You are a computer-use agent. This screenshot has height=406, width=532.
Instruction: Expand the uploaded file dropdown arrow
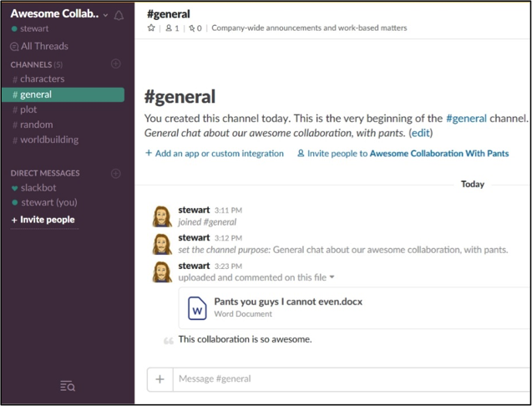(x=332, y=277)
